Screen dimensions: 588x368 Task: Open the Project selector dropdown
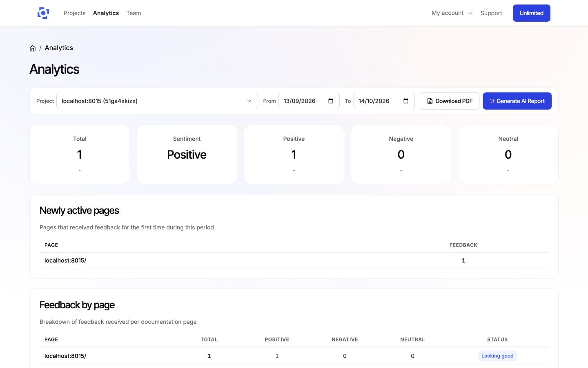point(157,101)
